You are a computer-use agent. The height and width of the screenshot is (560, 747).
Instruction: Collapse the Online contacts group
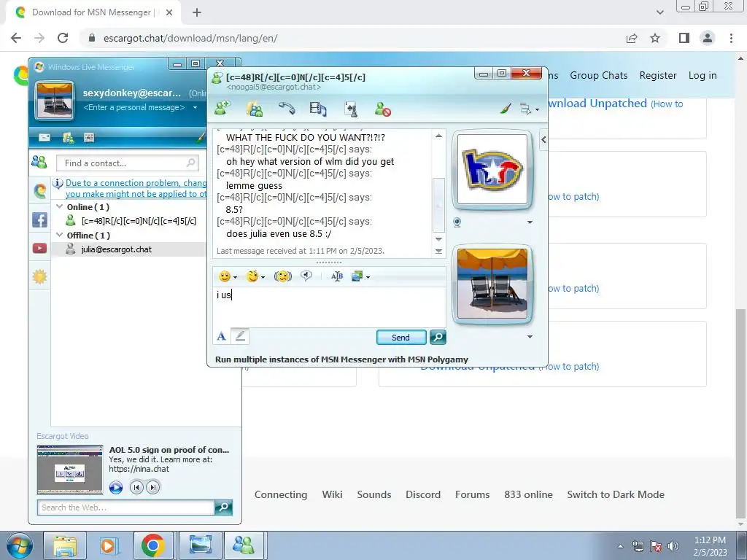pyautogui.click(x=60, y=206)
